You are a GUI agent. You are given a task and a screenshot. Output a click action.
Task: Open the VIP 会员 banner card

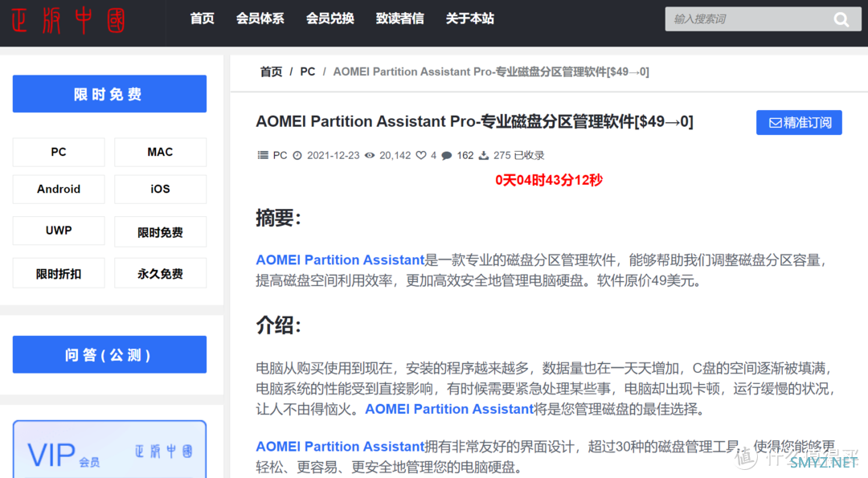(x=109, y=449)
